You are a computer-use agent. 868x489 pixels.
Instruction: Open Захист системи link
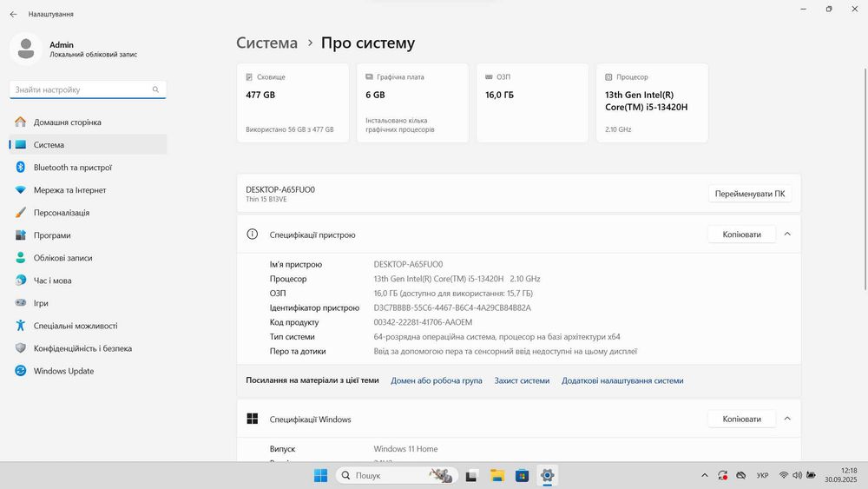coord(522,380)
